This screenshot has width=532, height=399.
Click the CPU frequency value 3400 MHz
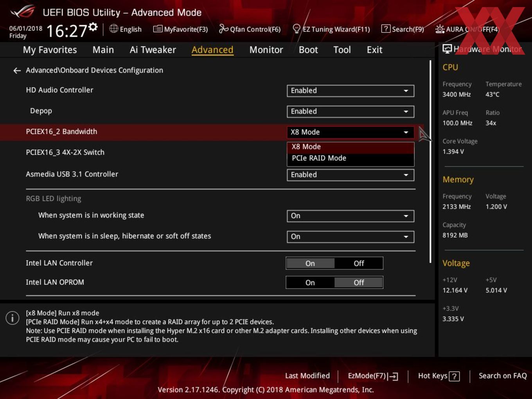[x=457, y=95]
